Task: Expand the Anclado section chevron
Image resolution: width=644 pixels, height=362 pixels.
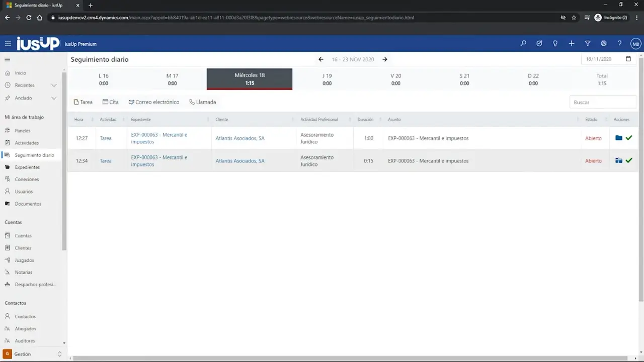Action: pyautogui.click(x=54, y=98)
